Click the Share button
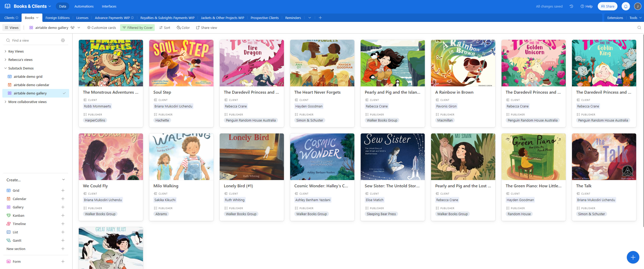Screen dimensions: 644x269 click(x=607, y=6)
